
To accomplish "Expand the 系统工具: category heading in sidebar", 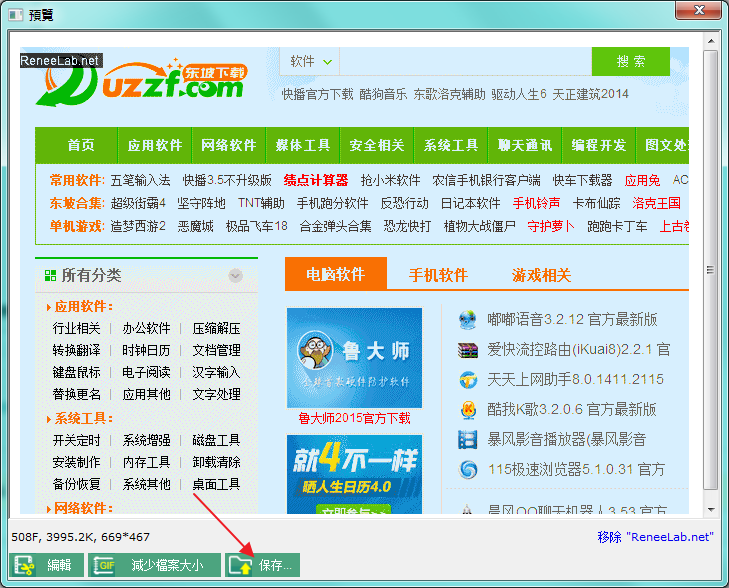I will [84, 418].
